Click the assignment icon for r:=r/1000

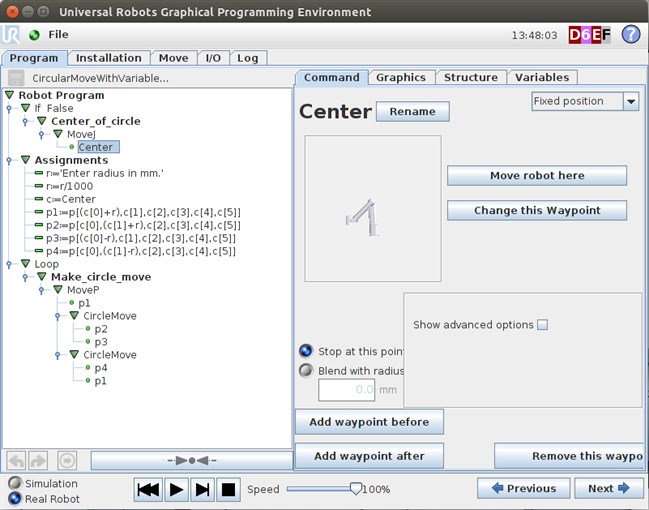(x=39, y=186)
